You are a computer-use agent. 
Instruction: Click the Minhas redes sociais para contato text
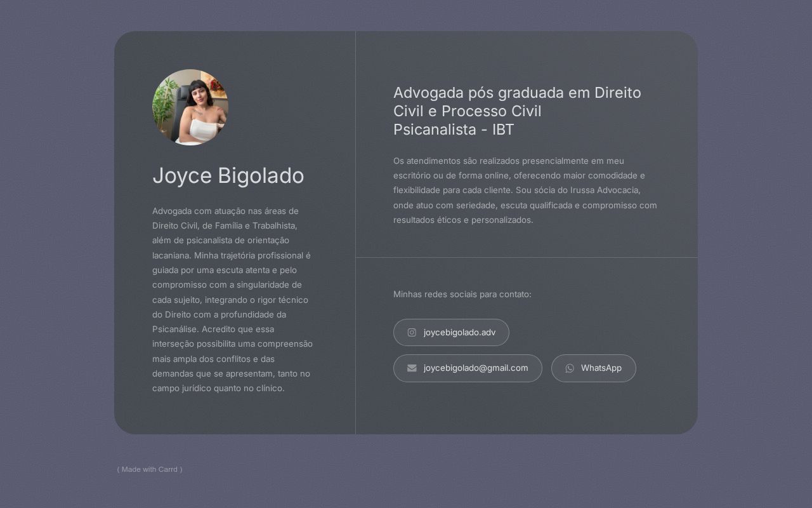click(462, 294)
